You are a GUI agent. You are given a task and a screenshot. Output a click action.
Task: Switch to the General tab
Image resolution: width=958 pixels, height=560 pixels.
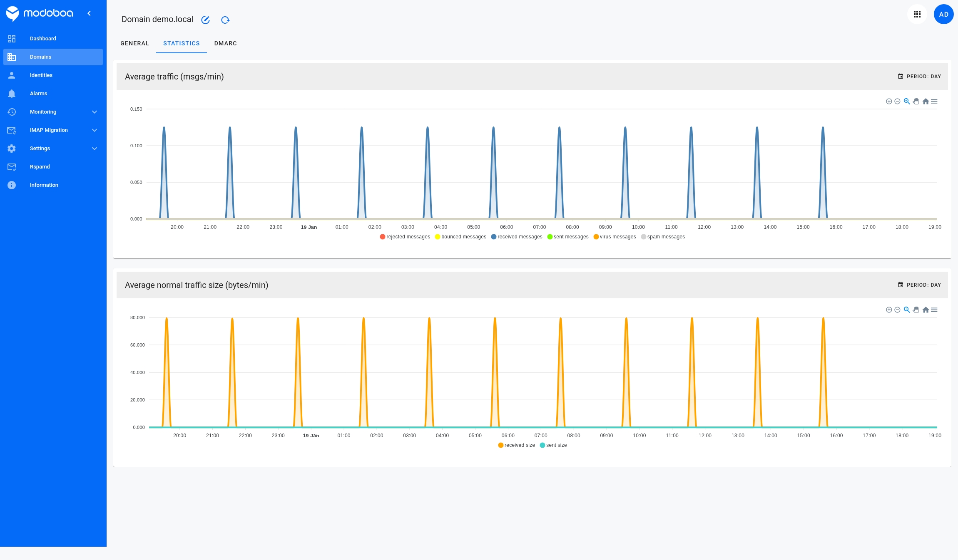(x=134, y=43)
